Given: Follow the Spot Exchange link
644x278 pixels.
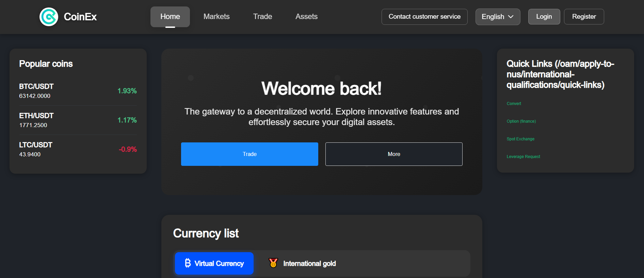Looking at the screenshot, I should tap(520, 139).
